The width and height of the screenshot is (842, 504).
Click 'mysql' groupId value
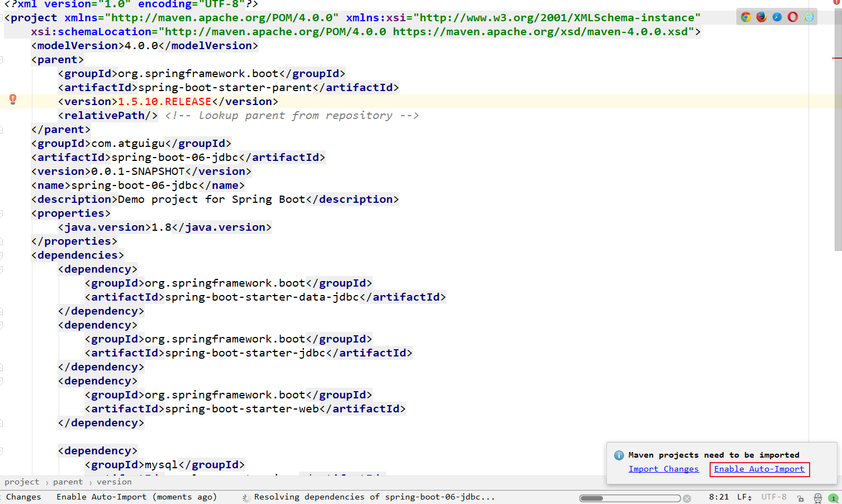[161, 464]
